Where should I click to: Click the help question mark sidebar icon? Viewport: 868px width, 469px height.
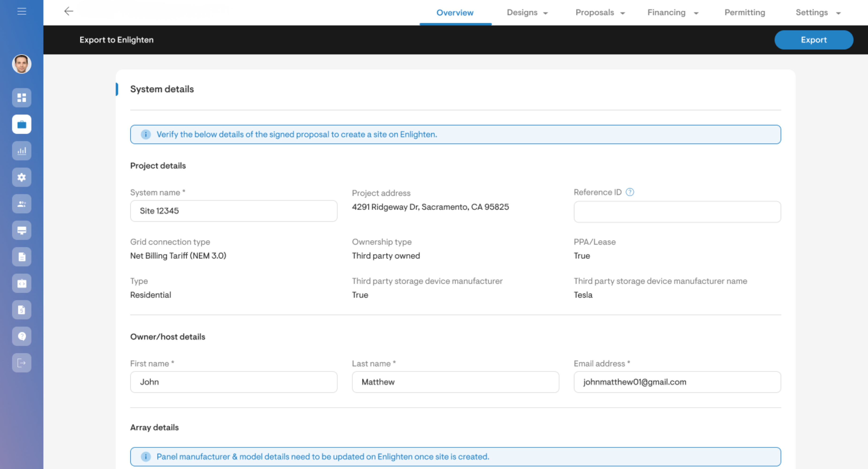tap(22, 336)
